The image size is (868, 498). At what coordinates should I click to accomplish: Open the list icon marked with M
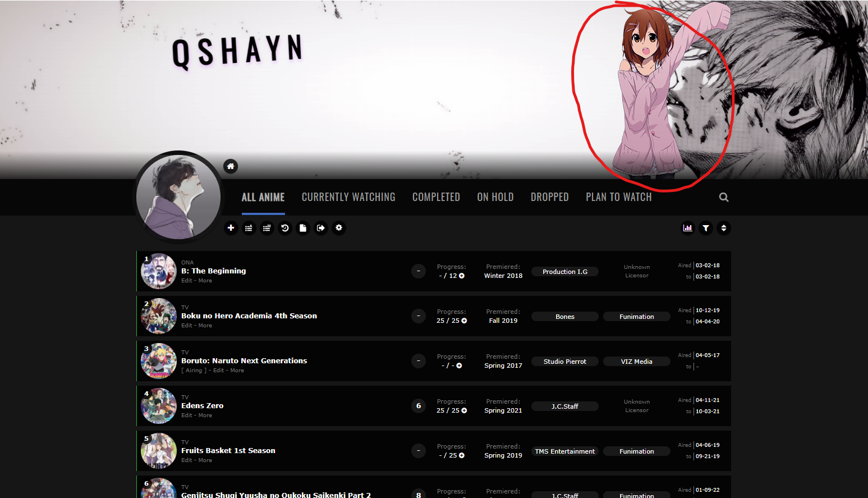click(267, 228)
